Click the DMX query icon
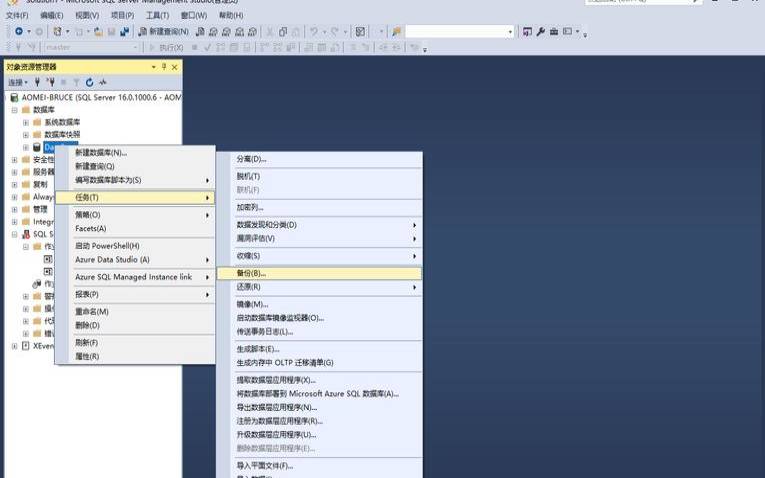This screenshot has width=765, height=478. click(x=226, y=31)
